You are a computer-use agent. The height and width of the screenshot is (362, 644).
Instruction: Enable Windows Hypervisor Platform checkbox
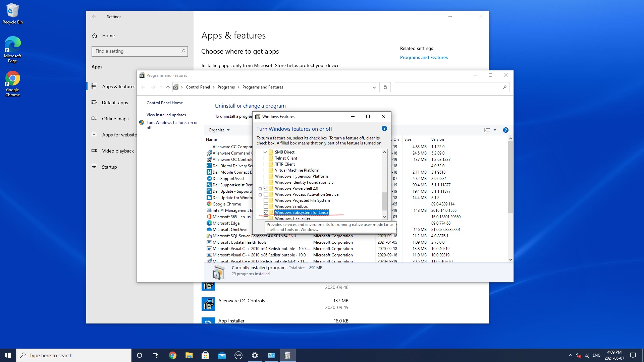266,176
